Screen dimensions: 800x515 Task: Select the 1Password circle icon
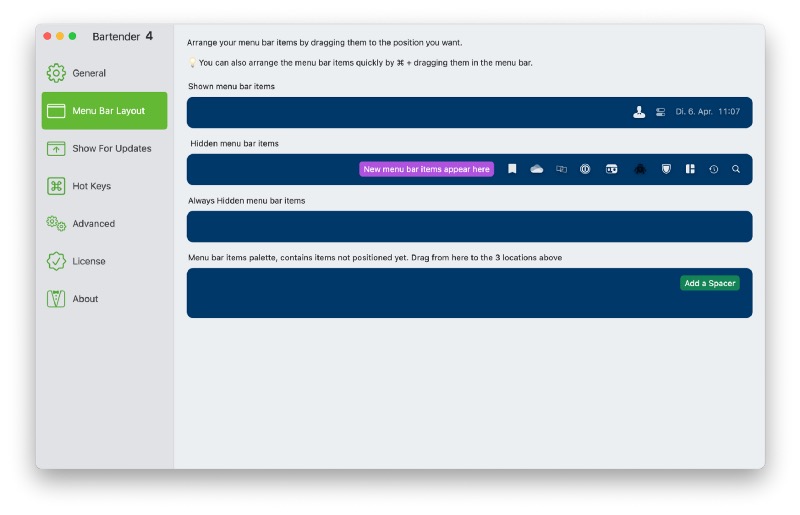(x=585, y=169)
